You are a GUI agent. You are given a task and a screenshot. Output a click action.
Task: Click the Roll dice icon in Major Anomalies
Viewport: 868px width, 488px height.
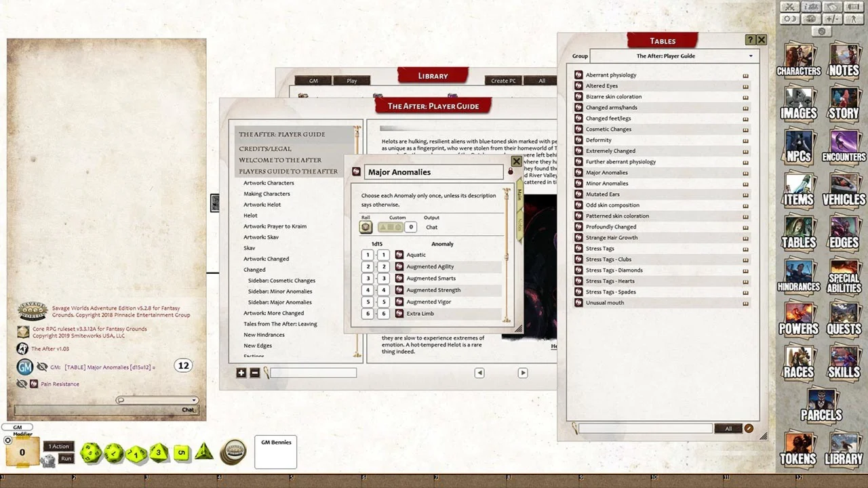[366, 227]
